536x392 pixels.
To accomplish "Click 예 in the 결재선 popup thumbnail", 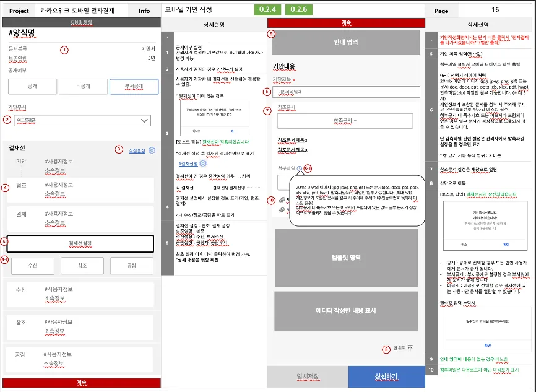I will [233, 131].
